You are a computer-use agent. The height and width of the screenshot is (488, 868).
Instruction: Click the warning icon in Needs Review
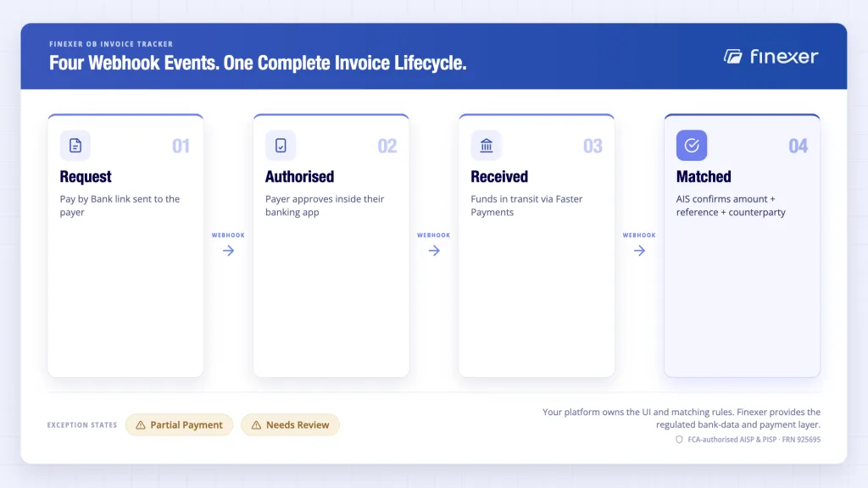click(256, 425)
